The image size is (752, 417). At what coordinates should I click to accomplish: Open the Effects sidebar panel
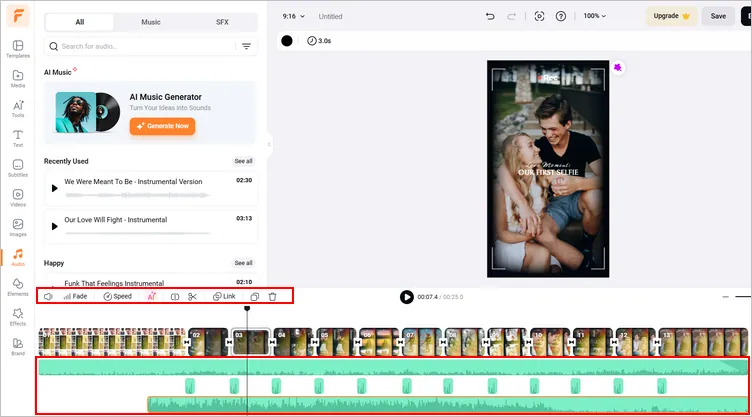[18, 317]
